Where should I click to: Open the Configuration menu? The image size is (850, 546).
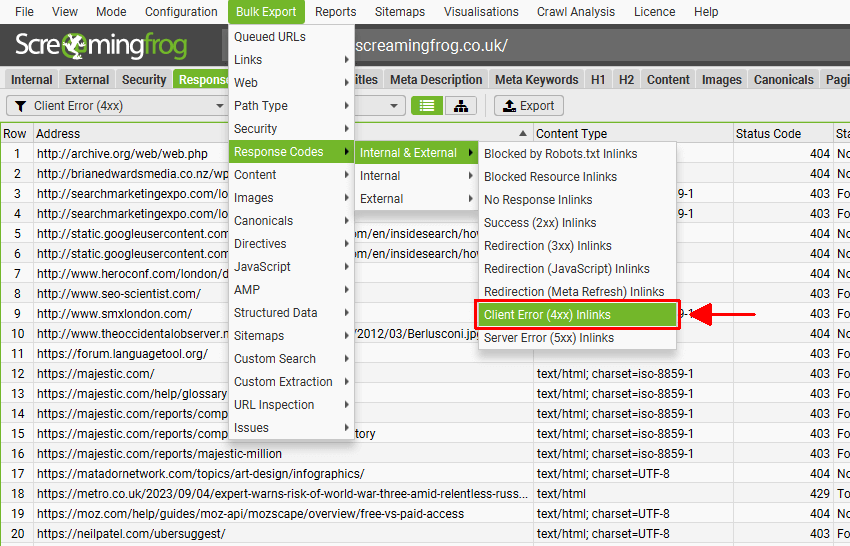(x=181, y=11)
